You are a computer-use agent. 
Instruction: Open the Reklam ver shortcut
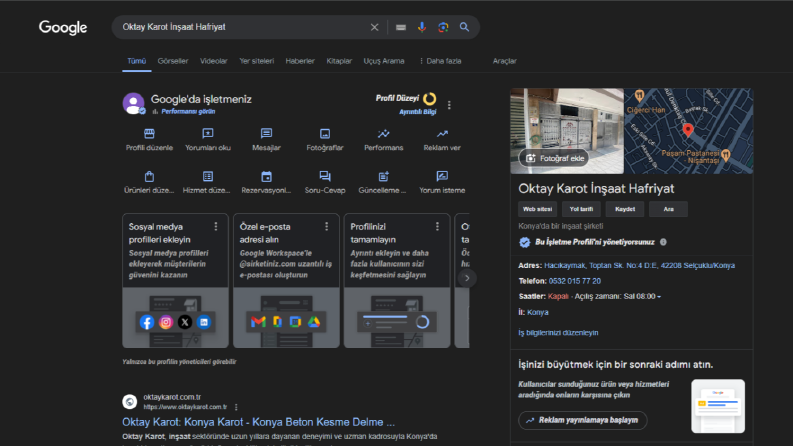442,140
